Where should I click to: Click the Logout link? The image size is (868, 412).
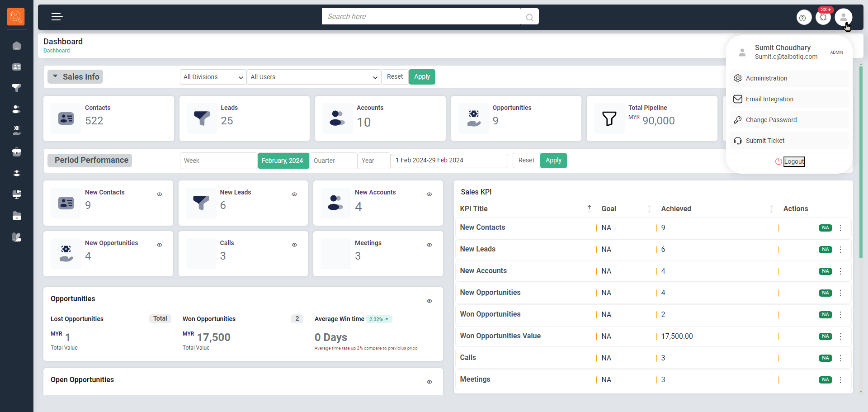(x=793, y=161)
